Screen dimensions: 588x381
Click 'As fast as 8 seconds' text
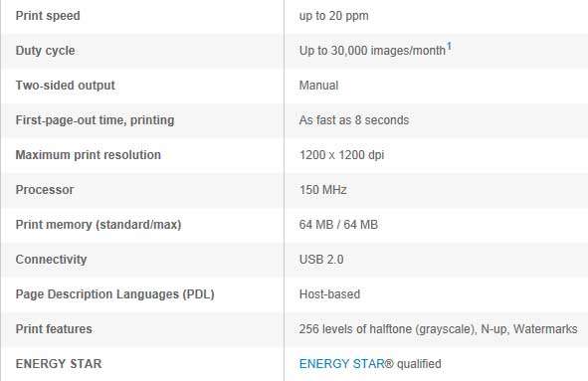(x=354, y=120)
